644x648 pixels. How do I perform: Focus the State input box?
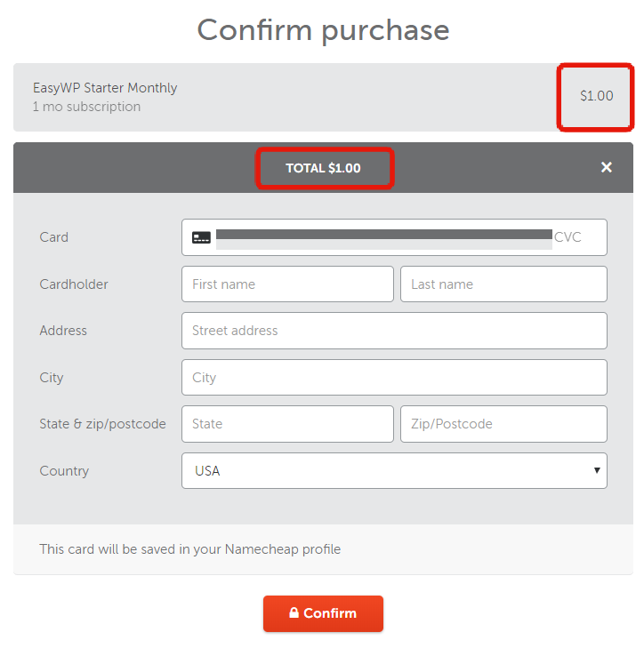point(287,424)
